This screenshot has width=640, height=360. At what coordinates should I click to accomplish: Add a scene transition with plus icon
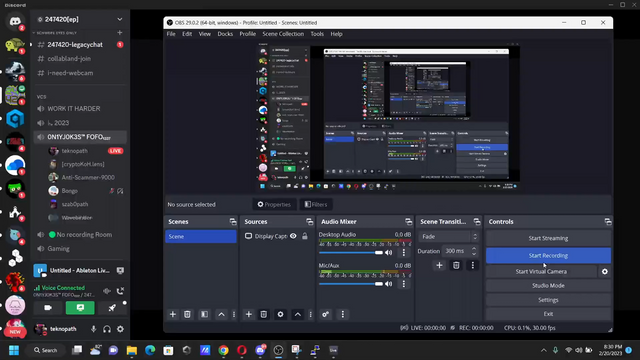pos(439,265)
